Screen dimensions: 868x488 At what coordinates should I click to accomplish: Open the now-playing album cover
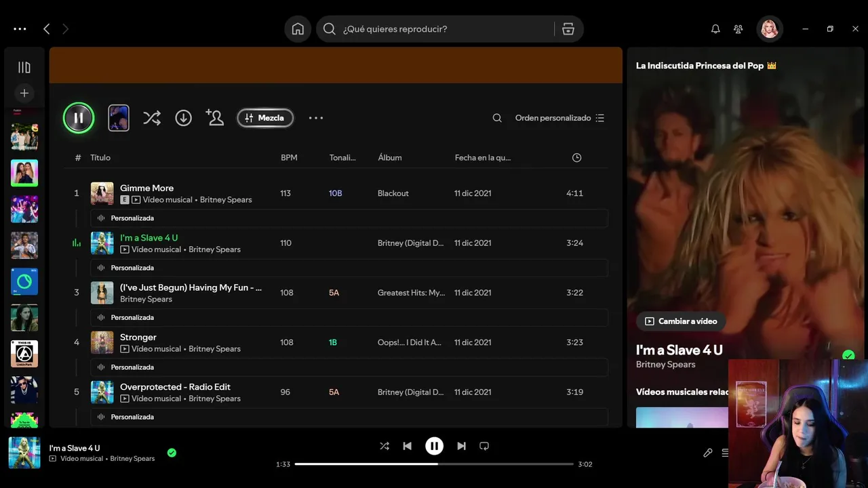pyautogui.click(x=24, y=453)
